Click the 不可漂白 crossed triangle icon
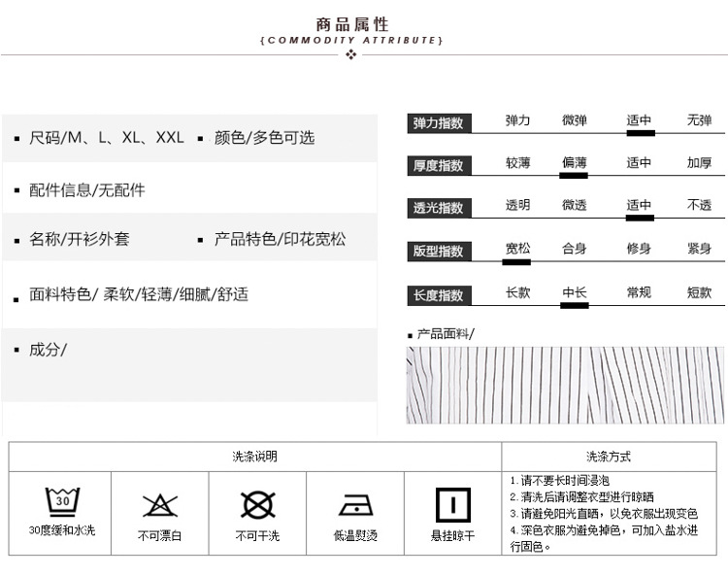The height and width of the screenshot is (577, 728). [160, 504]
